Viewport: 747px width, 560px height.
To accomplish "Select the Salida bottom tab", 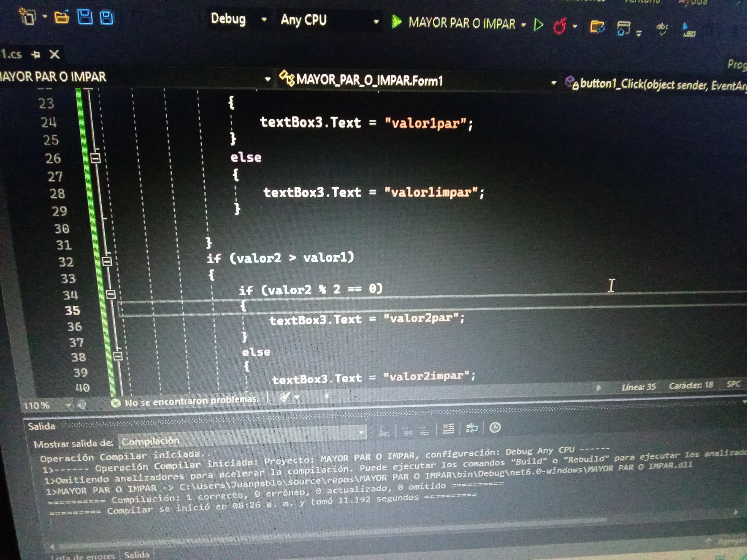I will pos(137,555).
